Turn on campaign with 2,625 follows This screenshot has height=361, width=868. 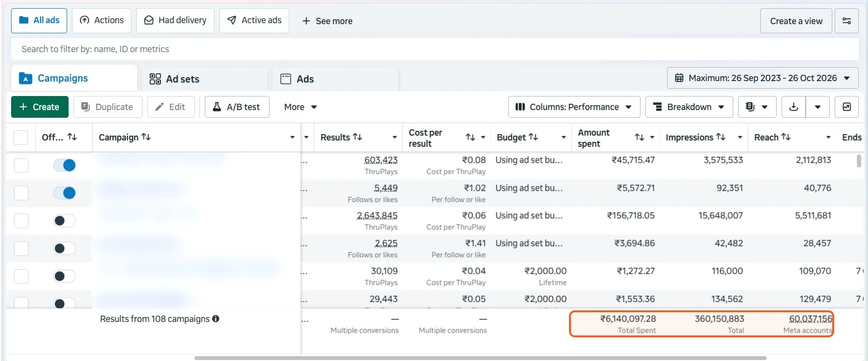(x=64, y=249)
